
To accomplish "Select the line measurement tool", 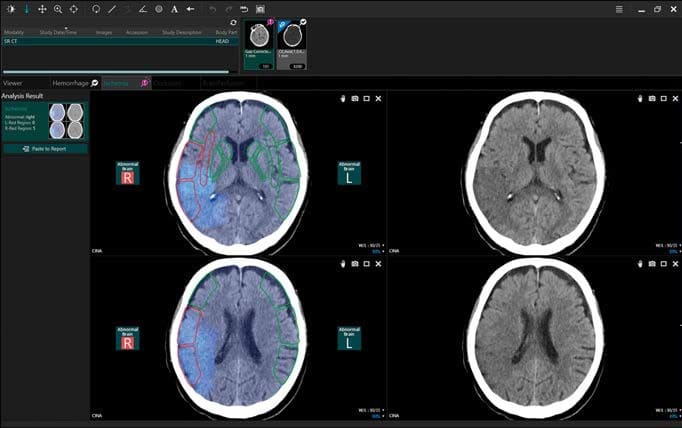I will tap(112, 9).
